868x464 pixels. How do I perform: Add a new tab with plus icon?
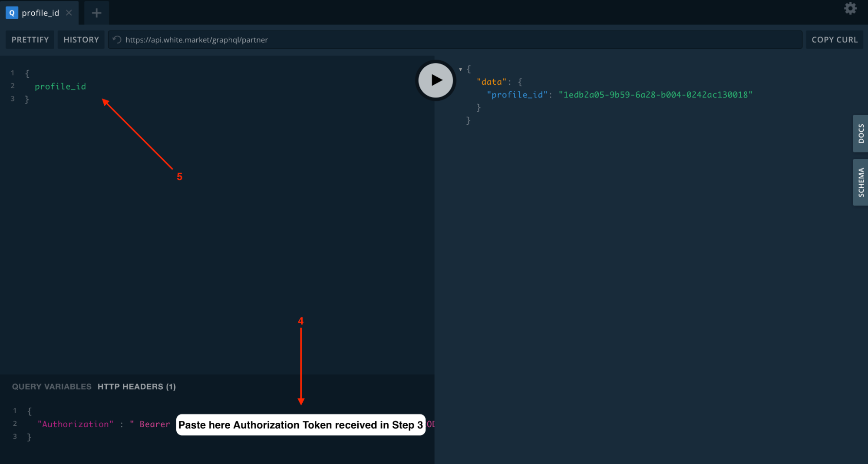pyautogui.click(x=96, y=13)
